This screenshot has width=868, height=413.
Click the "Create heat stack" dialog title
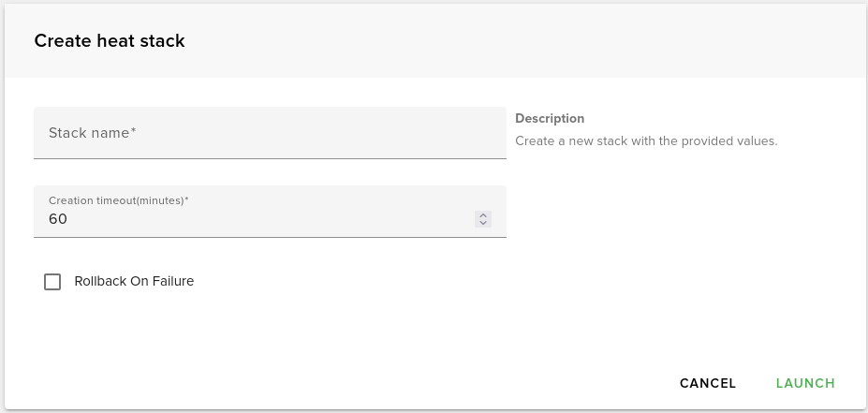[110, 41]
